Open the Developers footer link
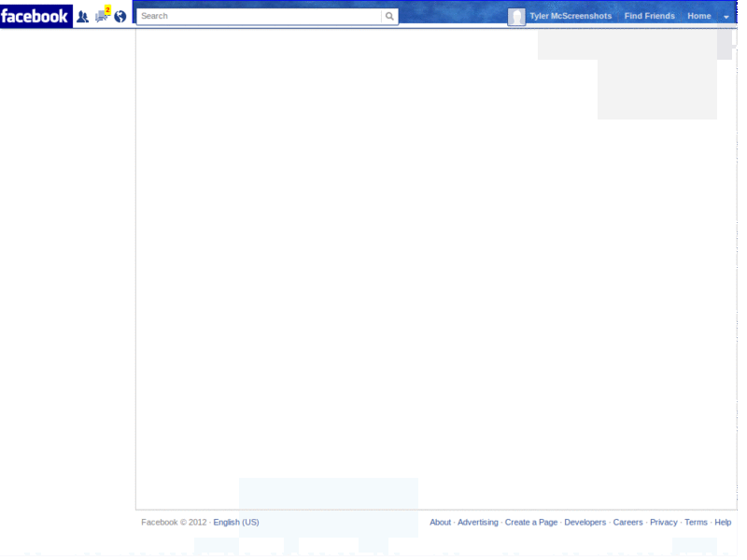747x560 pixels. click(x=585, y=523)
